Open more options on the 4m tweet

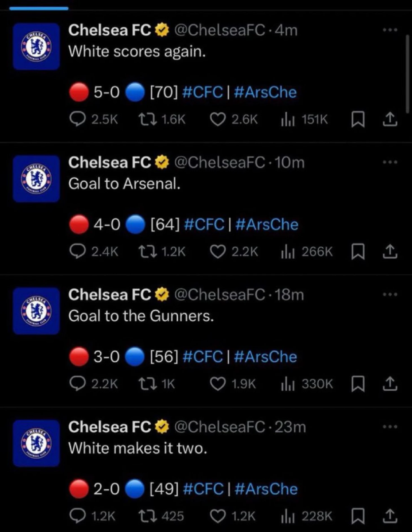pyautogui.click(x=390, y=30)
